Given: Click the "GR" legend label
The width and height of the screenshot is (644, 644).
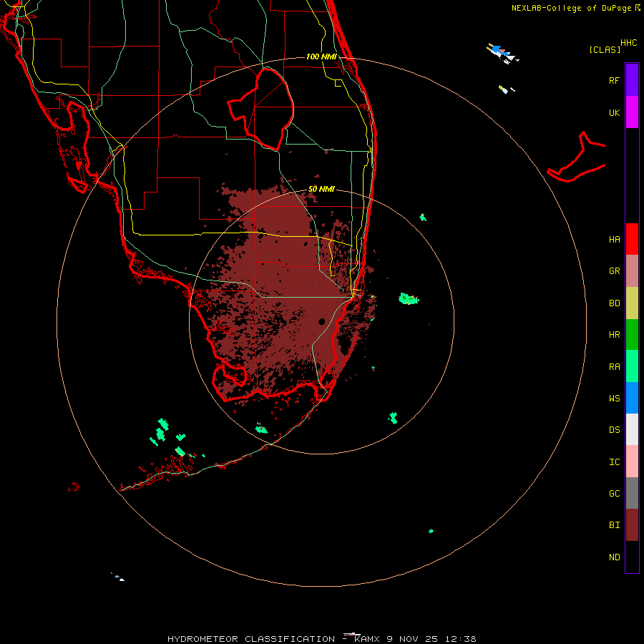Looking at the screenshot, I should (x=614, y=271).
